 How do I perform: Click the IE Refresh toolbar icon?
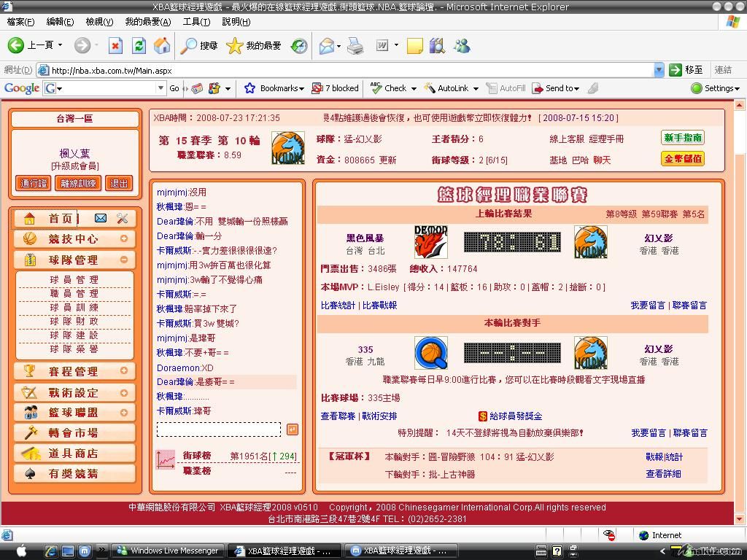[139, 46]
